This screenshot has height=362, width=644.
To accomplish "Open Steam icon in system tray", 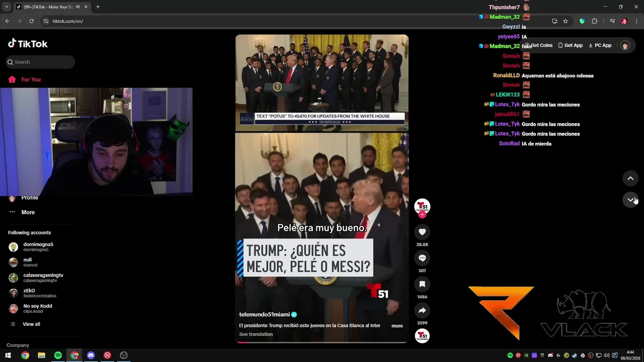I will click(x=574, y=355).
